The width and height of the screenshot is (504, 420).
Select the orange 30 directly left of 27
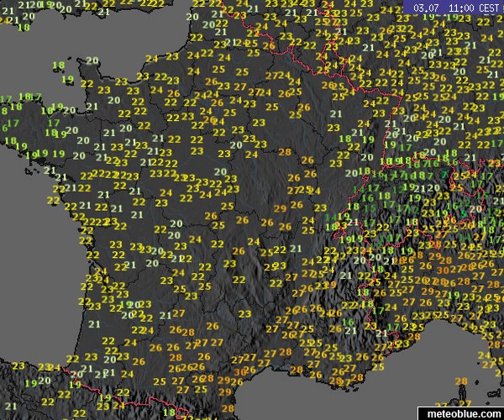(444, 270)
